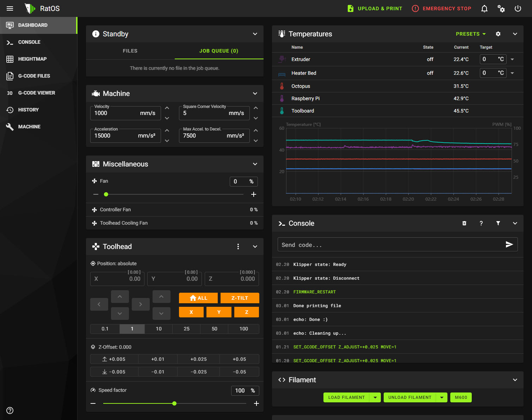Switch to Files tab
This screenshot has width=532, height=420.
click(x=130, y=51)
